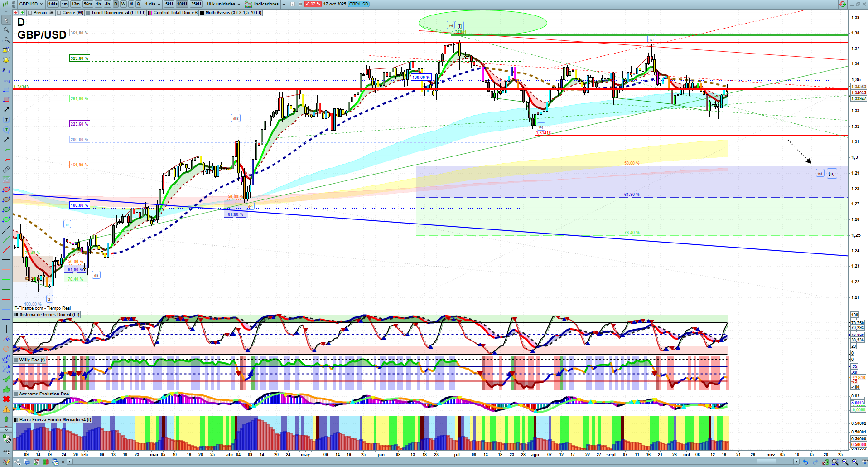This screenshot has width=868, height=467.
Task: Click the yellow warning triangle icon
Action: point(6,409)
